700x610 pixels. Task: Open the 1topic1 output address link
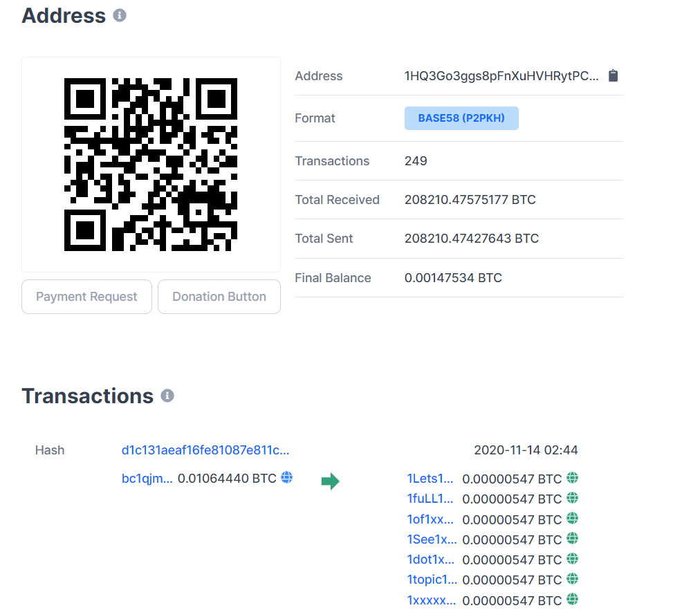(432, 580)
